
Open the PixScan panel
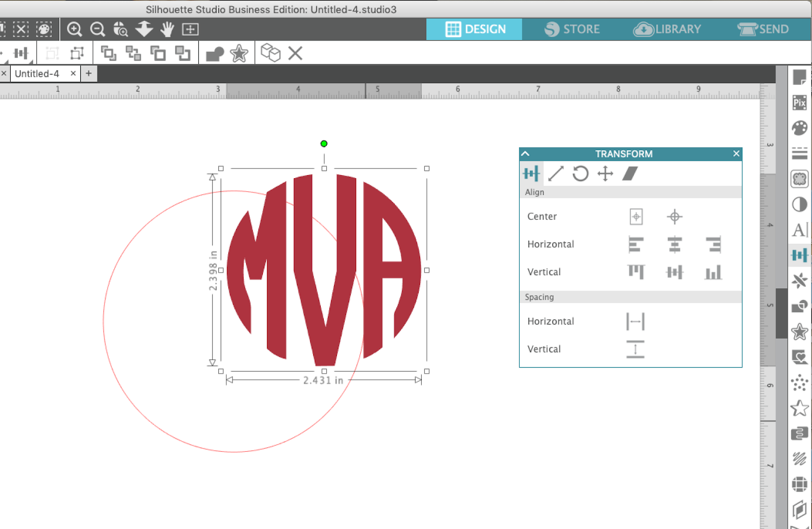coord(799,103)
